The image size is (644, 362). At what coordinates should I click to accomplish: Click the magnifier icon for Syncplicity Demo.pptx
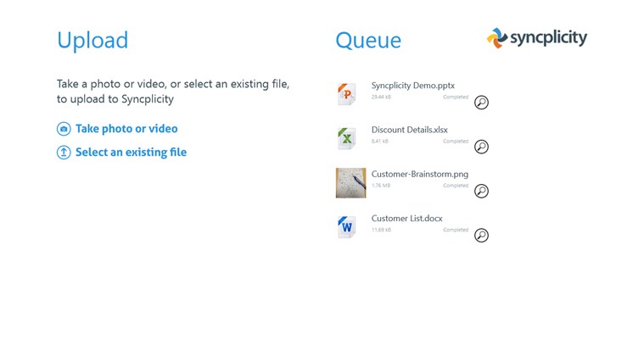(x=481, y=103)
